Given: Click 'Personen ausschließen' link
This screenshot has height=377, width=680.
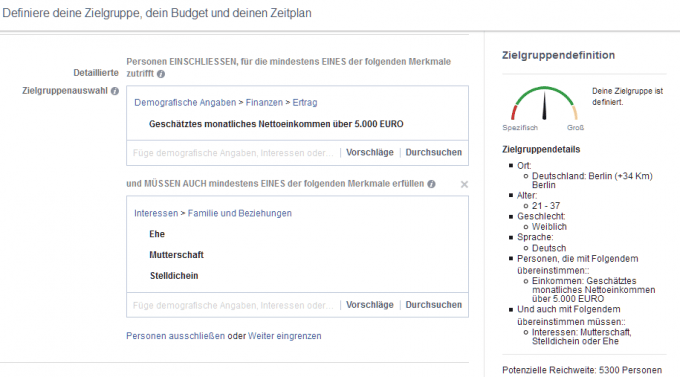Looking at the screenshot, I should click(x=176, y=336).
